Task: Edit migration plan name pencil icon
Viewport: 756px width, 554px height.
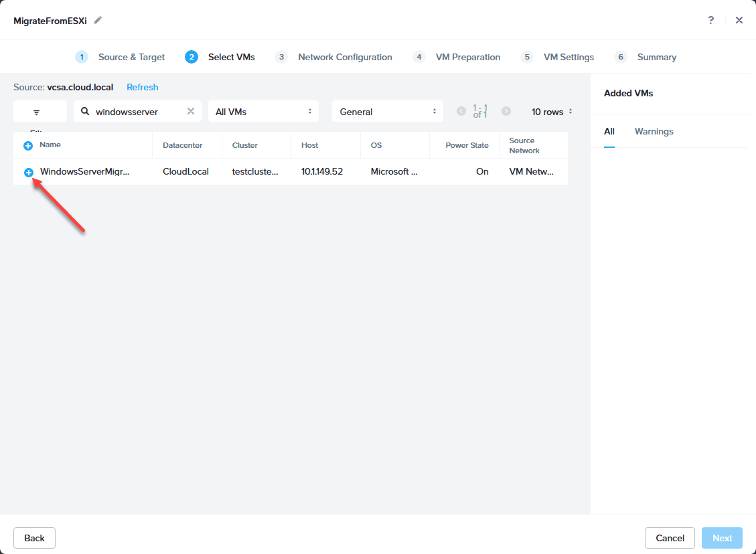Action: [x=98, y=20]
